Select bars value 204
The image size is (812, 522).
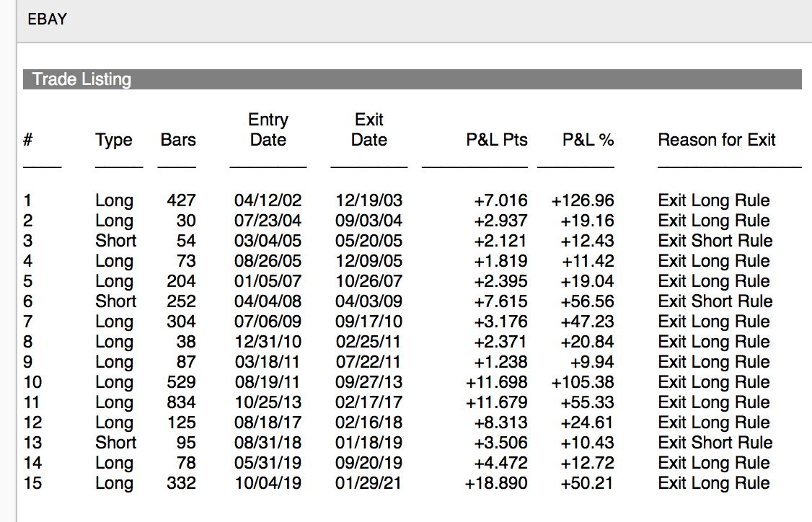(181, 281)
